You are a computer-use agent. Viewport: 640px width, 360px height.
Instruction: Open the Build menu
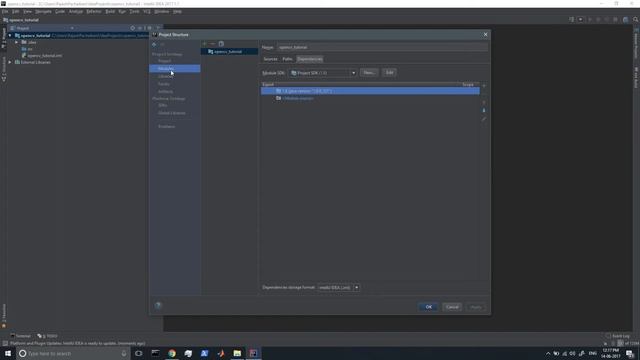tap(110, 11)
